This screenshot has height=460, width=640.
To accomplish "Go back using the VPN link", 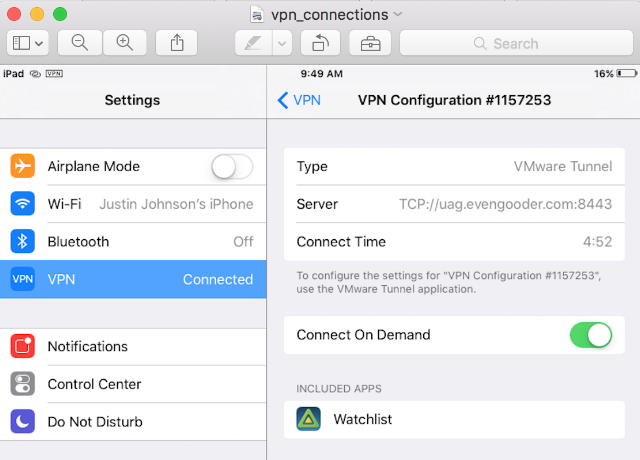I will pyautogui.click(x=299, y=100).
